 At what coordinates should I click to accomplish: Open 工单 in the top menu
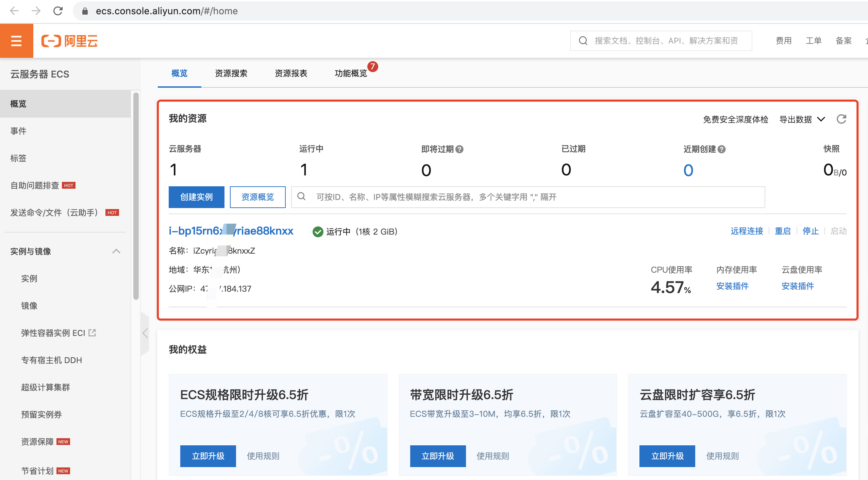point(814,41)
